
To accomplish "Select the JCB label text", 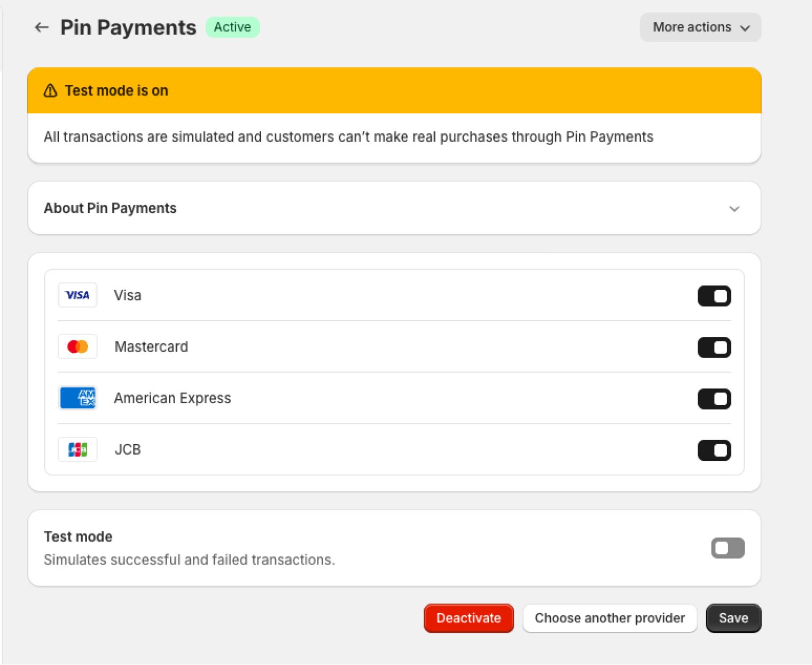I will [128, 450].
